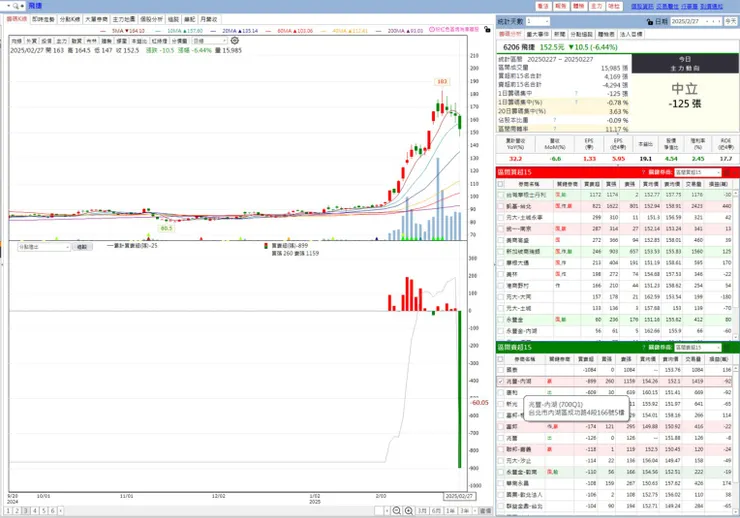Tick the checkbox for 港商野村 row

click(x=501, y=285)
